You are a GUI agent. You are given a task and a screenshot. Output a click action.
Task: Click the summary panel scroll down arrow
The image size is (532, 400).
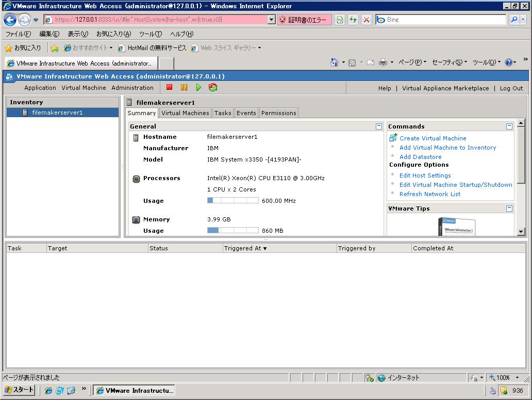point(521,232)
